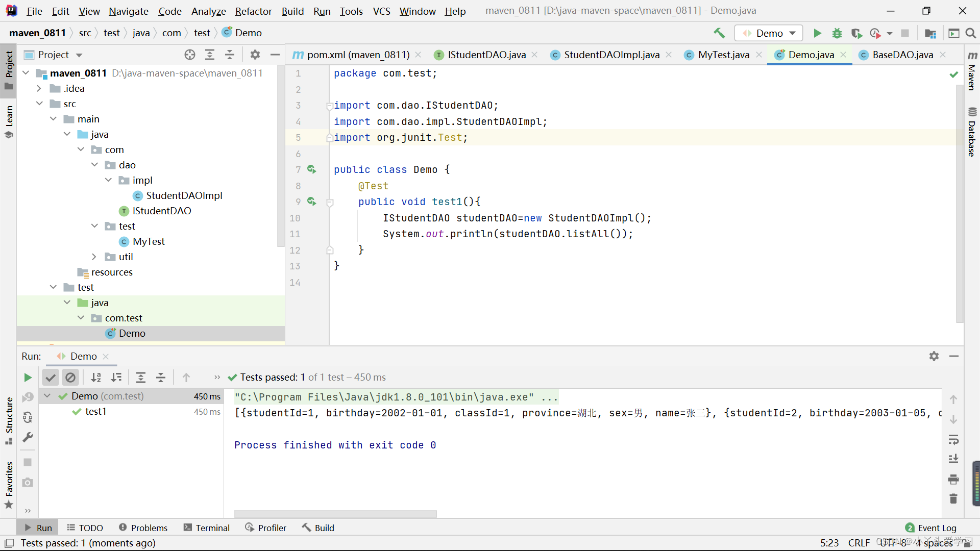
Task: Click the run gutter icon on line 9
Action: pyautogui.click(x=311, y=202)
